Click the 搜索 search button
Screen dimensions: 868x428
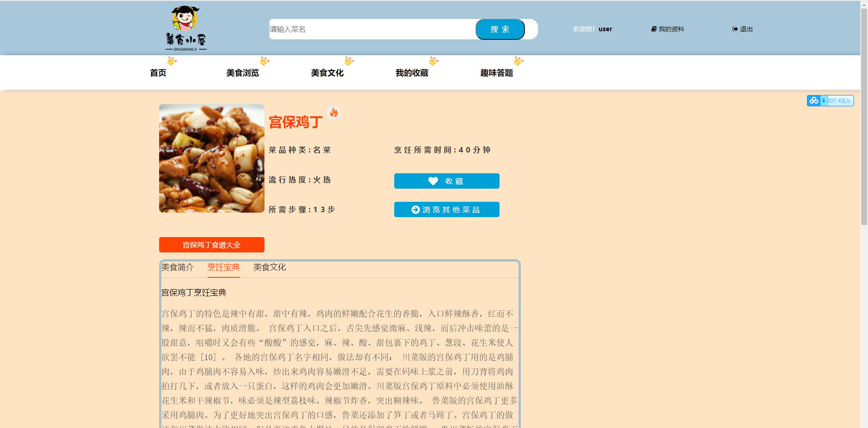pos(500,29)
